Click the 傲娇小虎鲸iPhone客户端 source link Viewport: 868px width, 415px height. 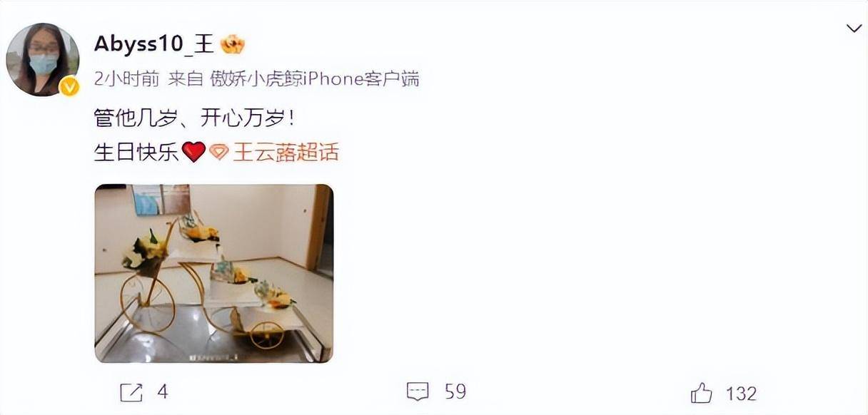click(x=315, y=80)
